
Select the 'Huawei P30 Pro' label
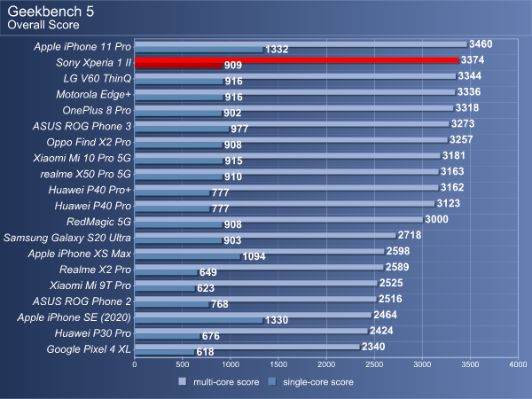[x=93, y=333]
